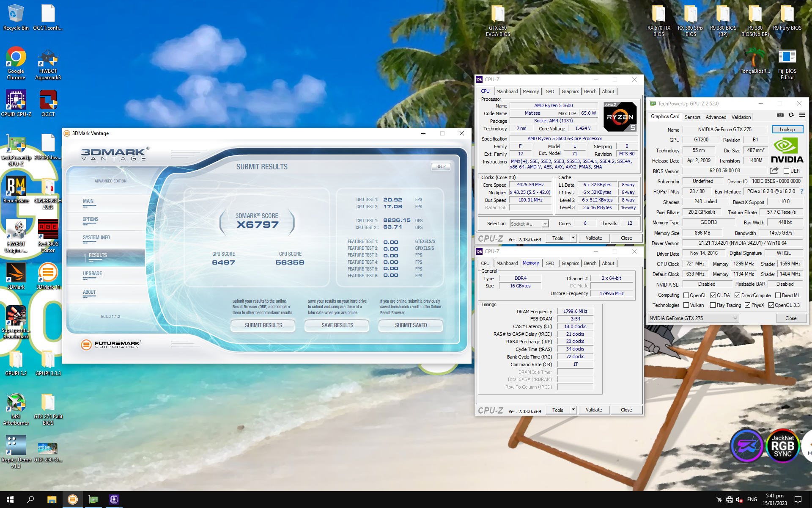Click Bus Interface question mark in GPU-Z
Viewport: 812px width, 508px height.
[802, 191]
